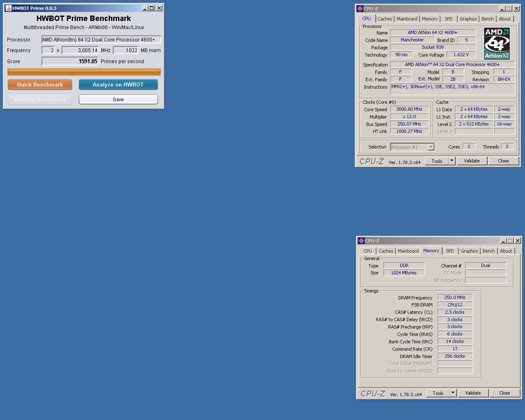Screen dimensions: 525x420
Task: Open Graphics tab in bottom CPU-Z window
Action: [x=469, y=251]
